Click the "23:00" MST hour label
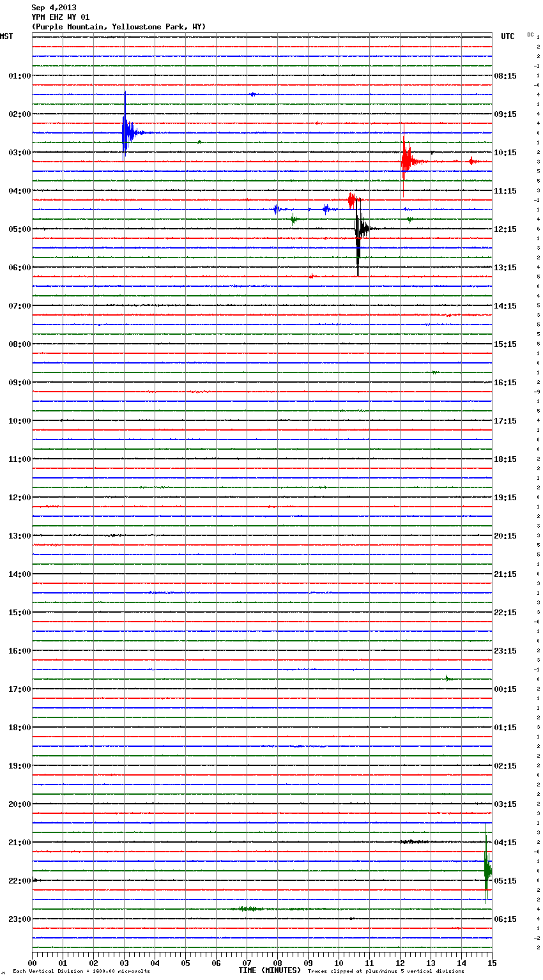 20,919
